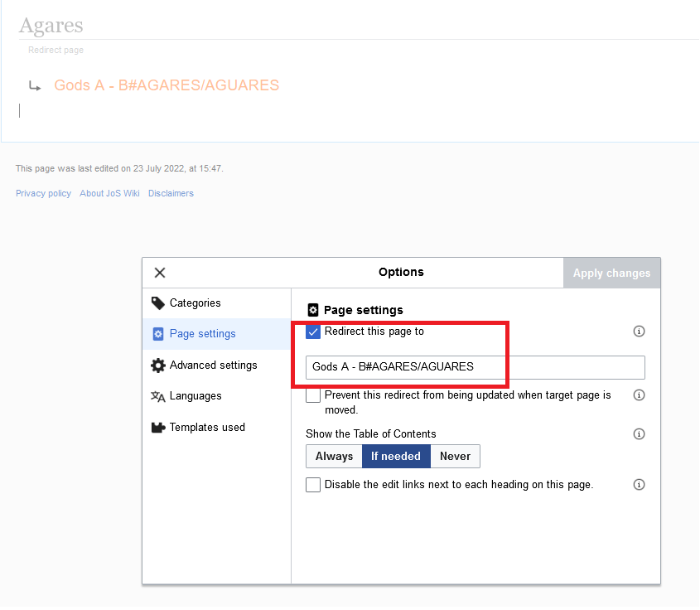Select Always for Table of Contents
Image resolution: width=700 pixels, height=610 pixels.
pyautogui.click(x=334, y=457)
